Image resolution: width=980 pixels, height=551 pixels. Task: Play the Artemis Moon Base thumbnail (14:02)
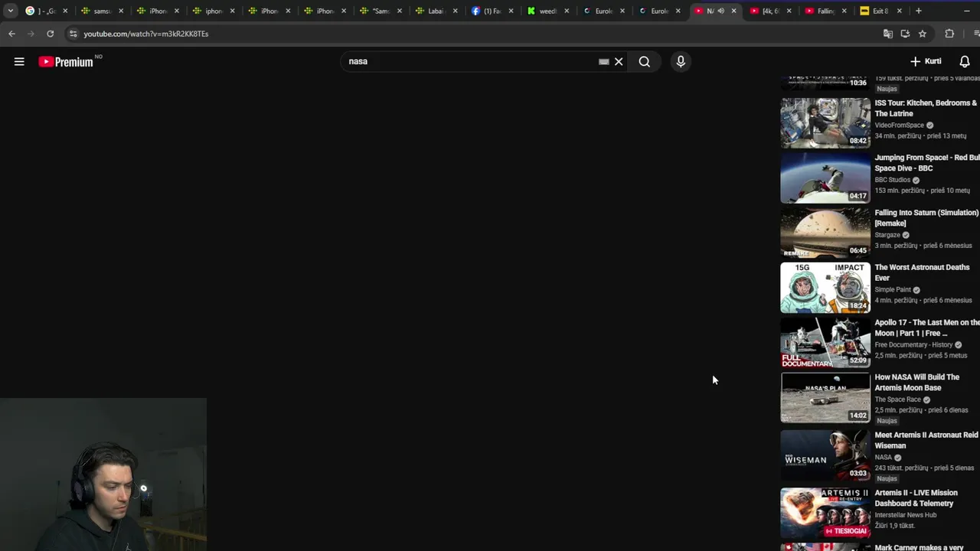tap(825, 397)
